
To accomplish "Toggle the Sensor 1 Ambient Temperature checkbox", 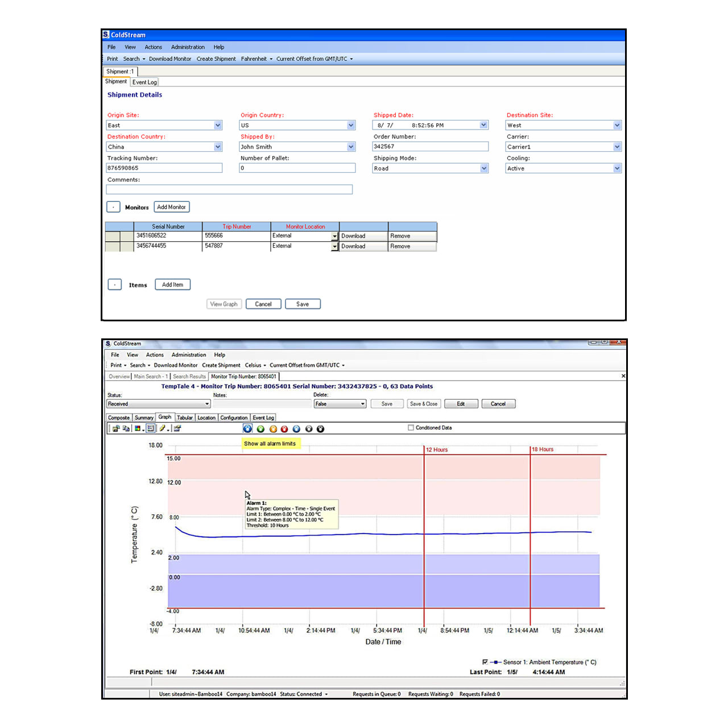I will coord(485,662).
